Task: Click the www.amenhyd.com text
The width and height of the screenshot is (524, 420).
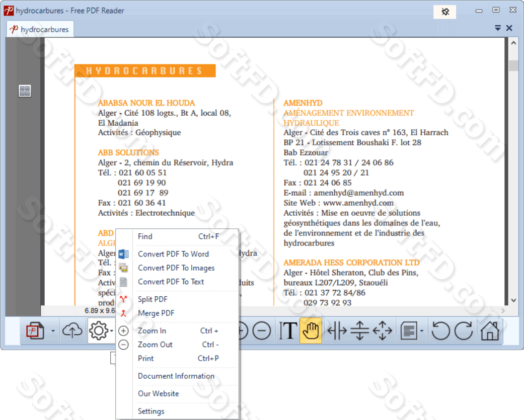Action: pos(358,203)
